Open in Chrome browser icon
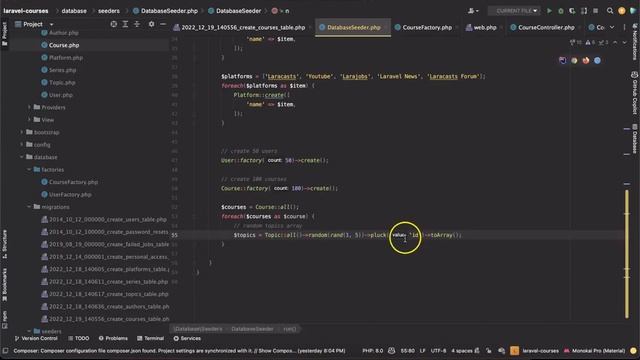 pos(574,60)
